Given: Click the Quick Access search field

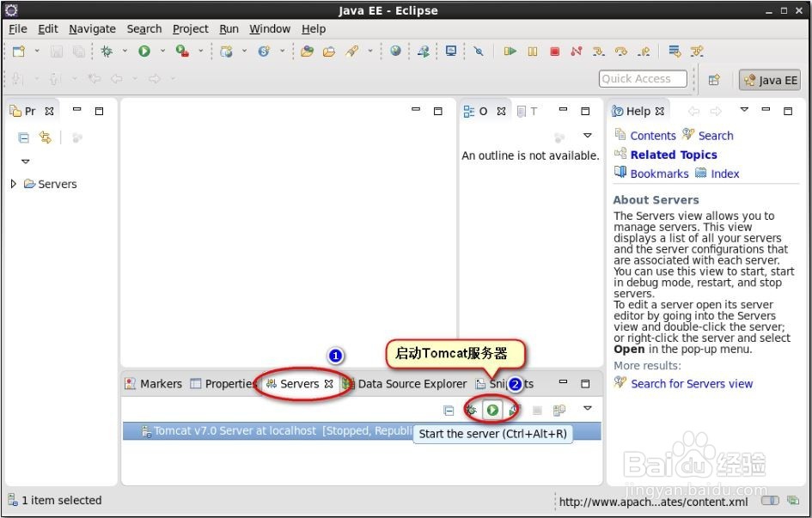Looking at the screenshot, I should coord(643,79).
